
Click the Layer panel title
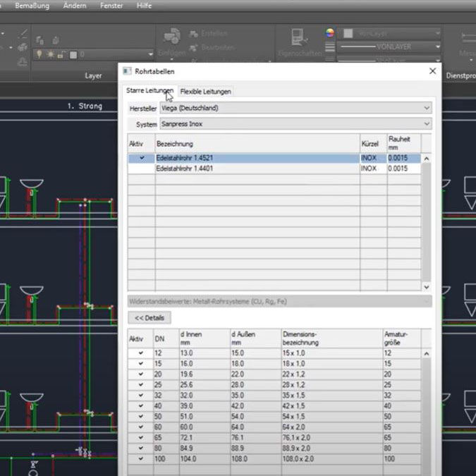94,76
